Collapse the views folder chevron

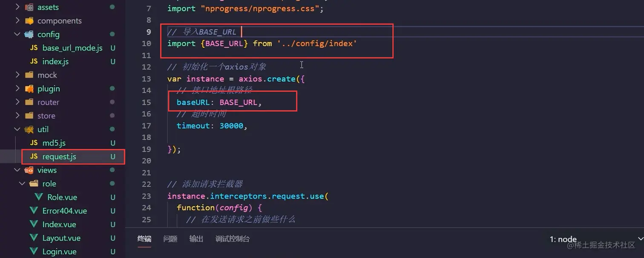(x=17, y=170)
